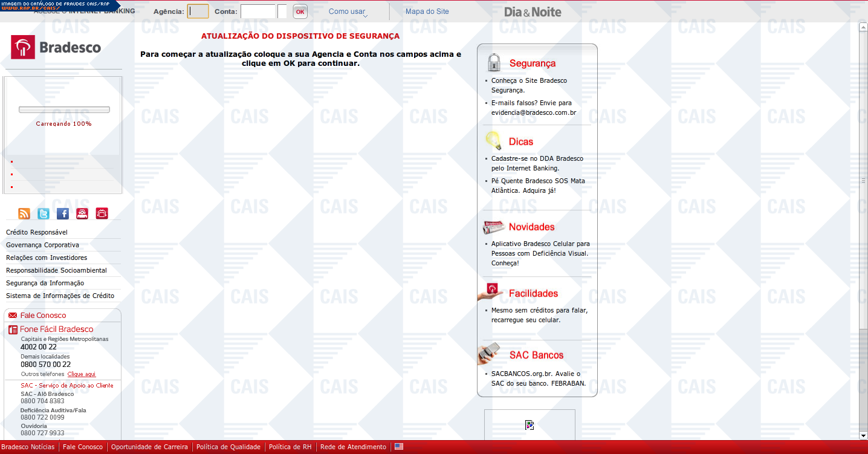868x454 pixels.
Task: Click the Fale Conosco envelope icon
Action: 13,316
